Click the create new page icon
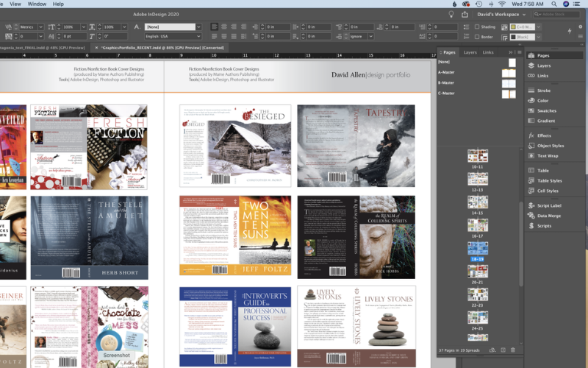Viewport: 588px width, 368px height. point(503,350)
